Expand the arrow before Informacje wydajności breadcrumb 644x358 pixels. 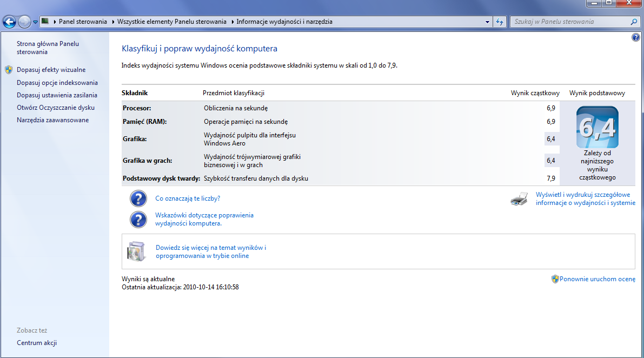232,22
